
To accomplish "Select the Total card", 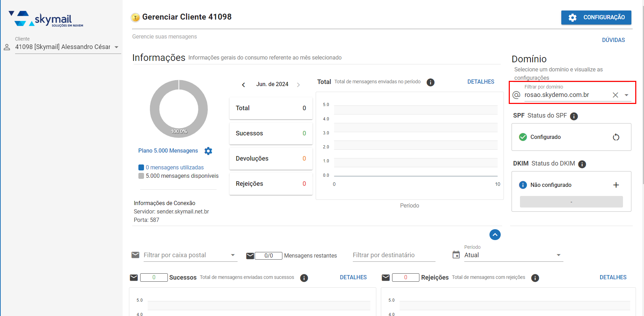I will (x=271, y=108).
